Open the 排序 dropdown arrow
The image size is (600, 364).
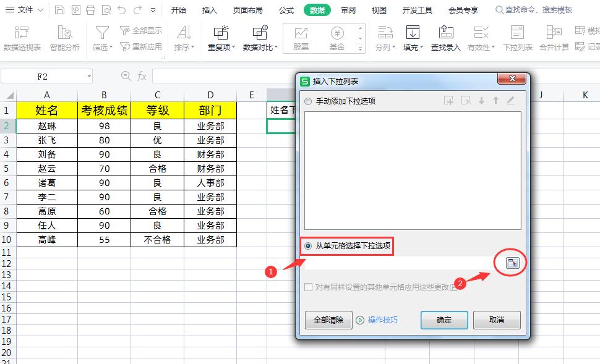[193, 48]
